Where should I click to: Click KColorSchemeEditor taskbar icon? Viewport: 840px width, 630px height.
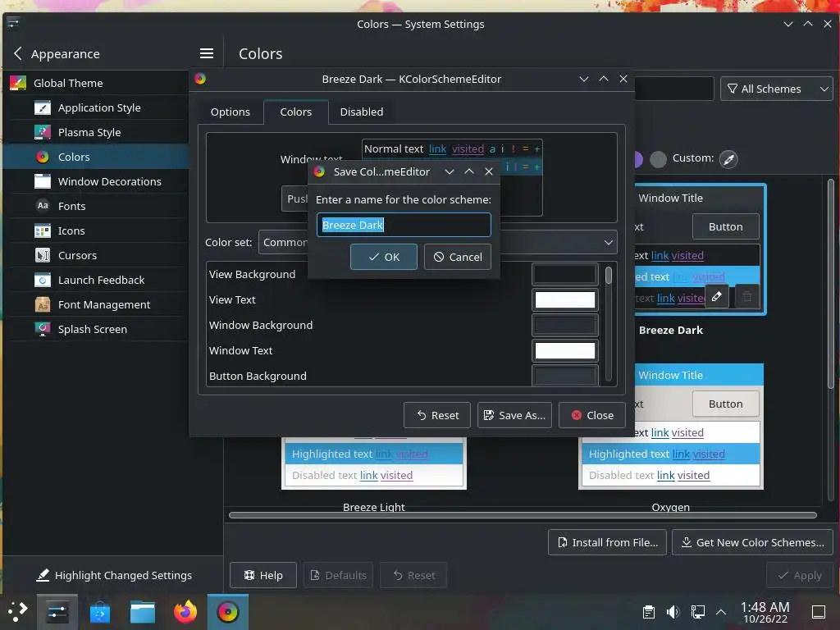coord(228,612)
